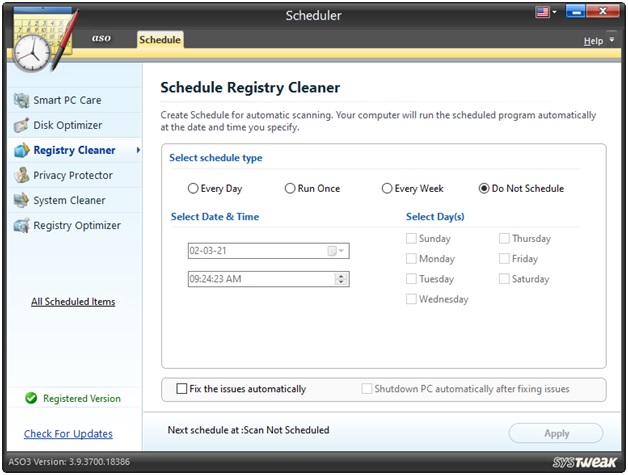The height and width of the screenshot is (475, 628).
Task: Minimize the Scheduler window
Action: point(576,11)
